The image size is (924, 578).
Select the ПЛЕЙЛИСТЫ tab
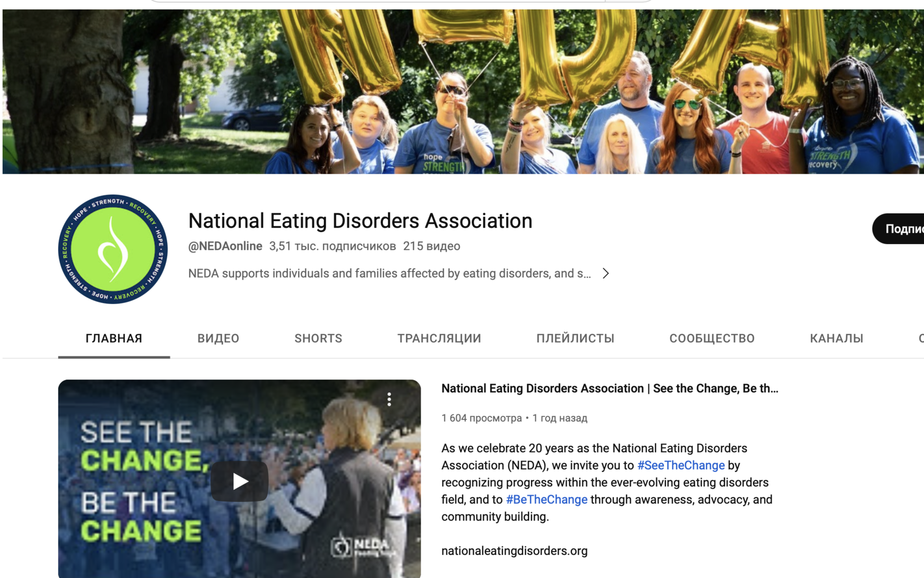pos(575,338)
